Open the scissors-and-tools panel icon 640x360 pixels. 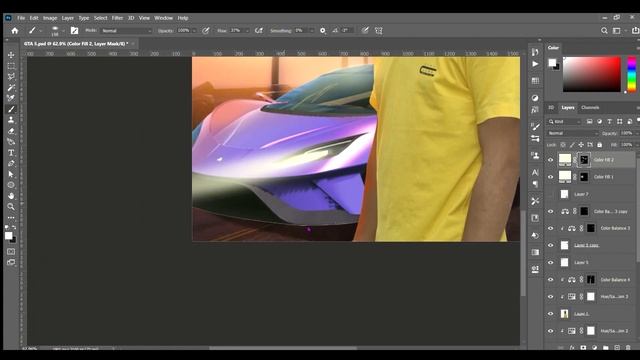click(535, 201)
